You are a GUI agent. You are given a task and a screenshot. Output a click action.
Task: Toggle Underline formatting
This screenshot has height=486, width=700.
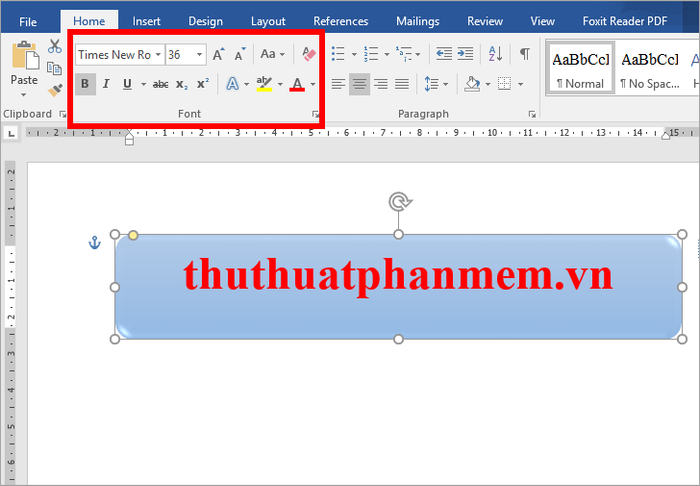(x=127, y=84)
